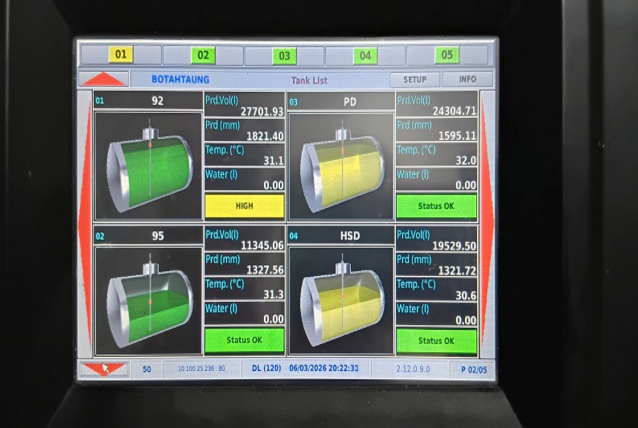The width and height of the screenshot is (638, 428).
Task: Tap Status OK for HSD tank
Action: (x=436, y=340)
